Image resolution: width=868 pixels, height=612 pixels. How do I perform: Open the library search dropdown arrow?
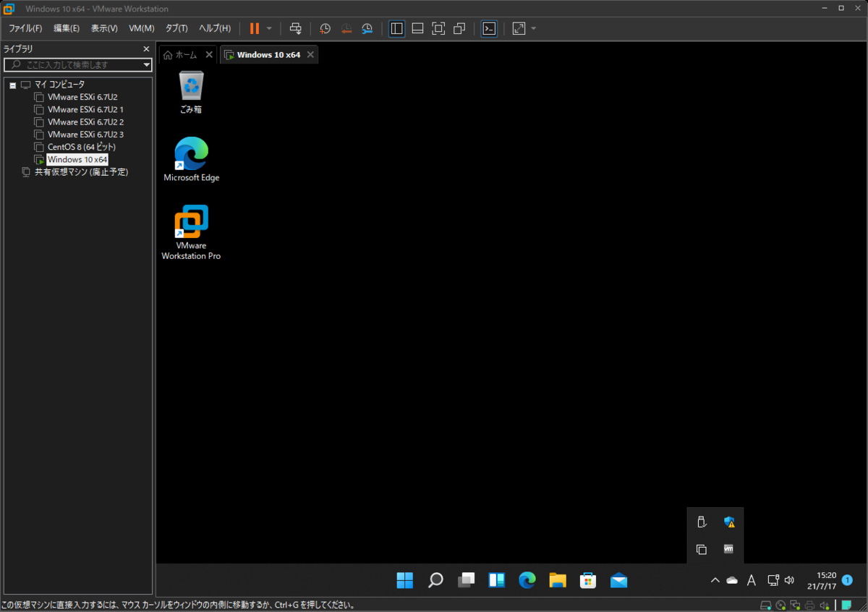tap(147, 64)
